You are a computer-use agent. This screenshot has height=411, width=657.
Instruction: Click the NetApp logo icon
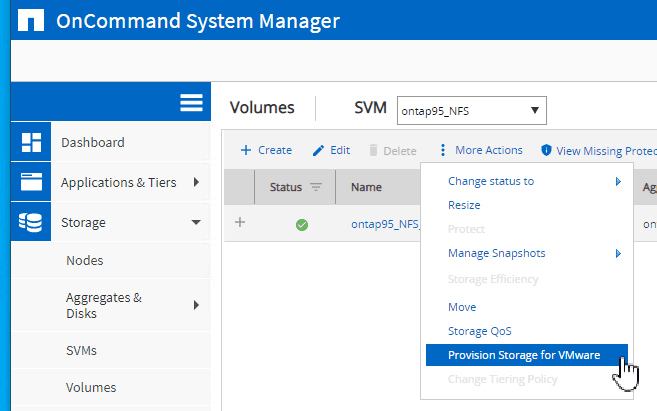coord(31,20)
